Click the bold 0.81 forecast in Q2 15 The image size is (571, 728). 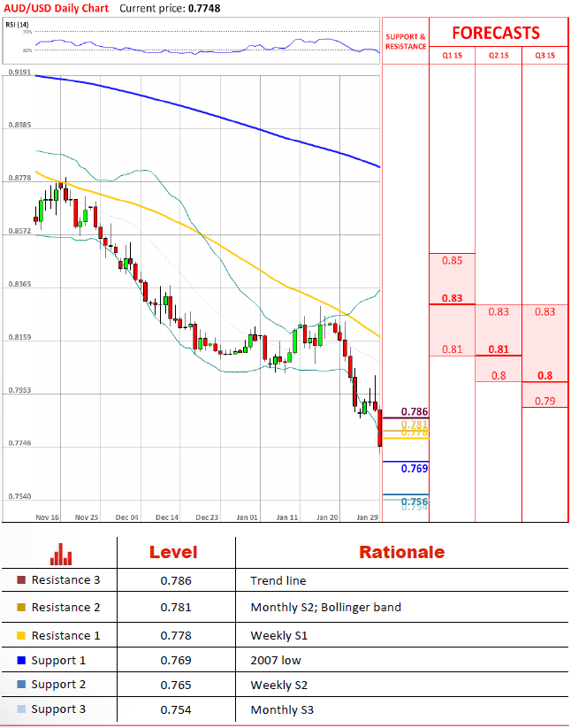(x=499, y=349)
